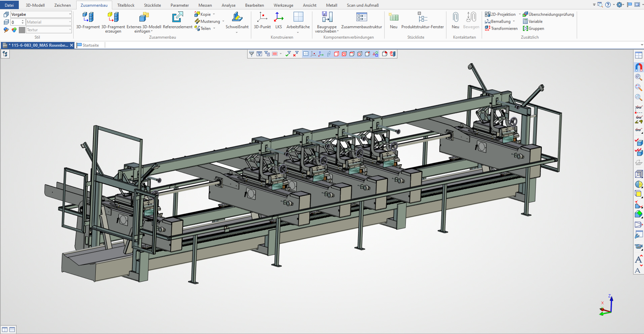
Task: Toggle the workplane selection filter
Action: pos(306,54)
